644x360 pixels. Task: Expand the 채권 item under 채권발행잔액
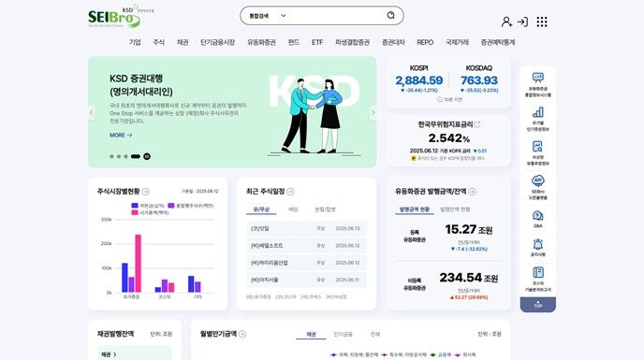pos(135,353)
